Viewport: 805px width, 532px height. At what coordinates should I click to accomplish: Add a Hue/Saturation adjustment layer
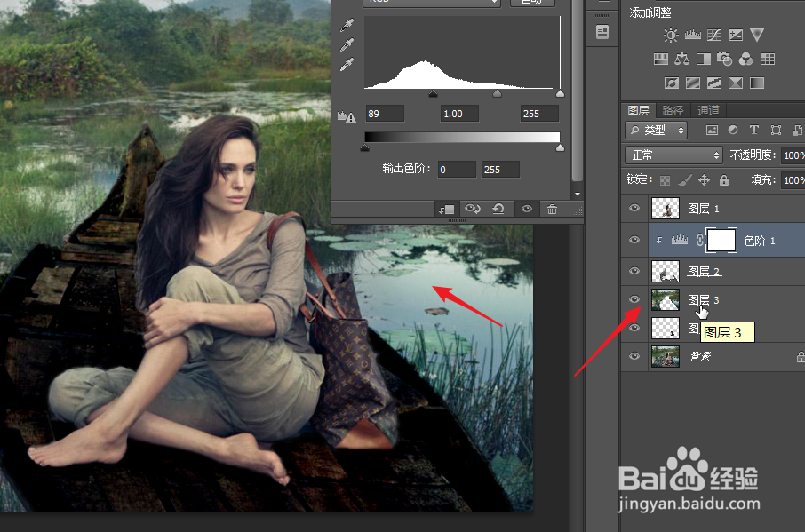pos(661,59)
